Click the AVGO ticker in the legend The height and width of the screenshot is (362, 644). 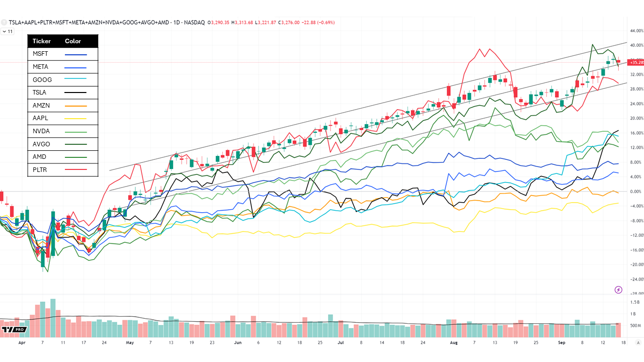[42, 144]
